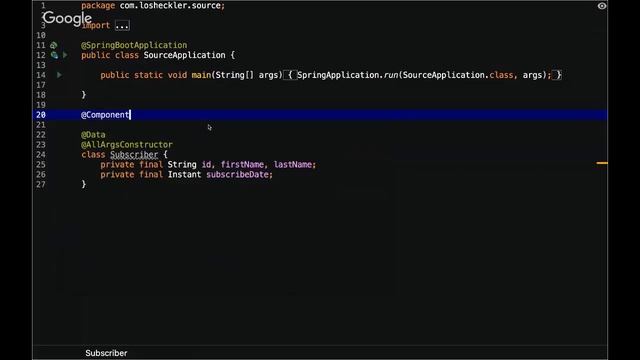Click the @SpringBootApplication annotation
Image resolution: width=640 pixels, height=360 pixels.
point(134,45)
